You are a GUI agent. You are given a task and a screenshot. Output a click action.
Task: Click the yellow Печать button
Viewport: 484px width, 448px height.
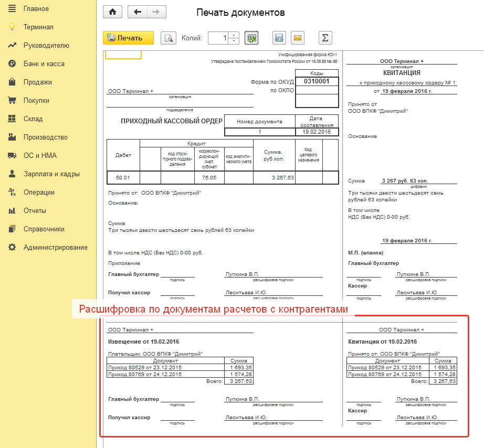point(128,38)
